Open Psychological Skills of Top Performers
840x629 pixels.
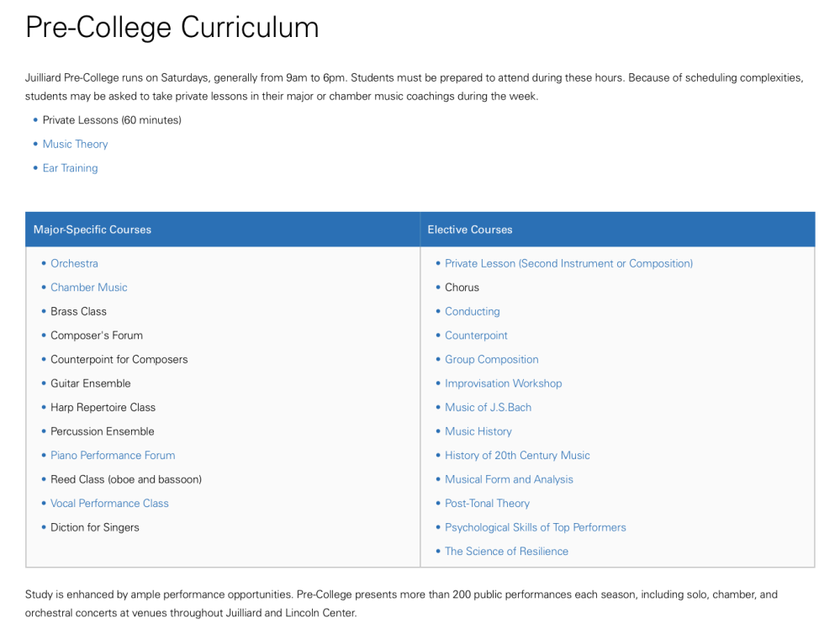[x=535, y=527]
